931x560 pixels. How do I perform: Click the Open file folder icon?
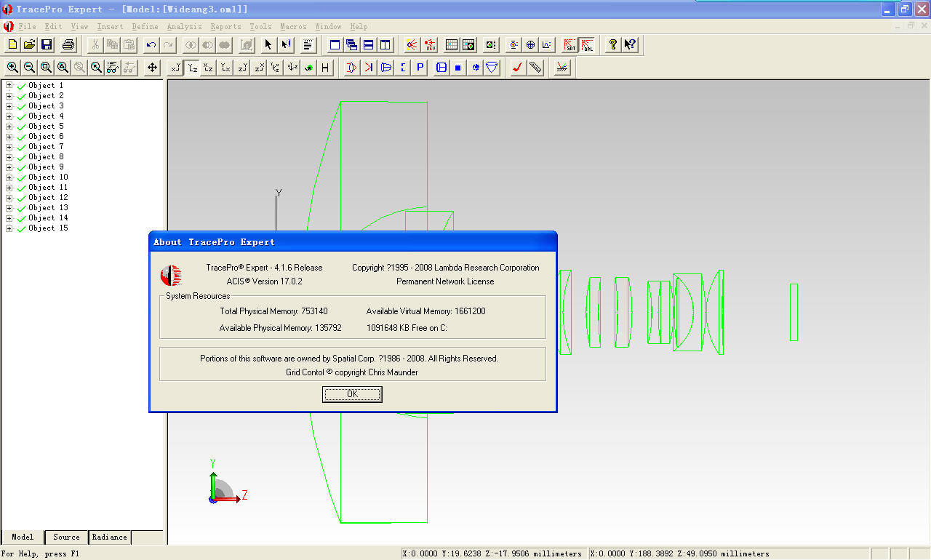[30, 44]
